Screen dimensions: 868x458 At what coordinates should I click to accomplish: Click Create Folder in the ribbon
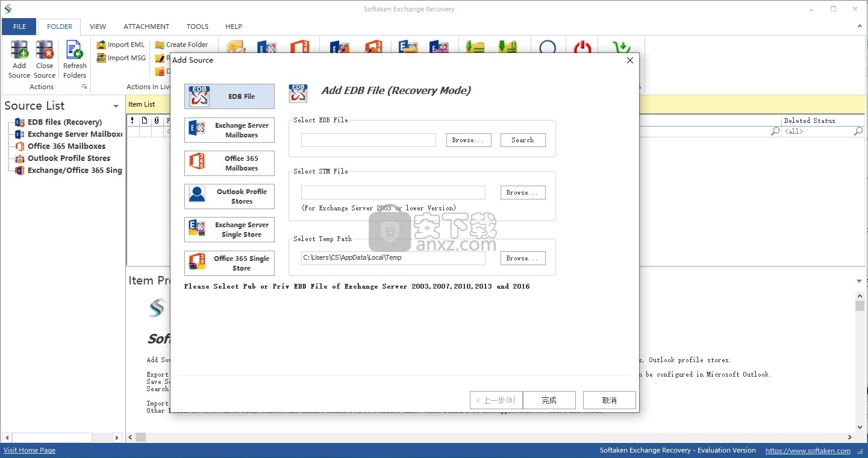tap(181, 45)
